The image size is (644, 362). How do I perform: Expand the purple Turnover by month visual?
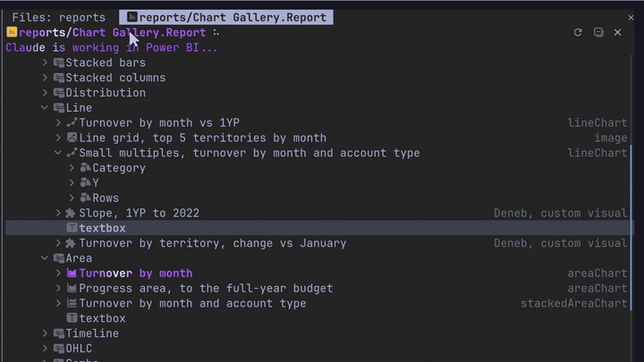[58, 273]
